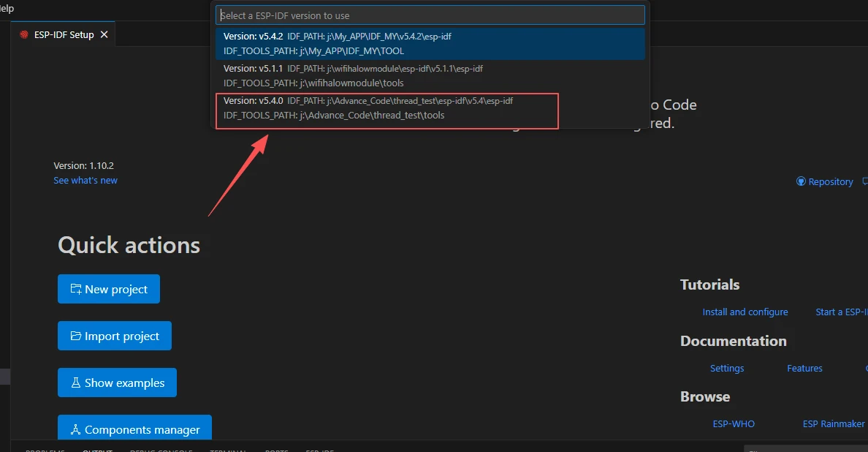This screenshot has height=452, width=868.
Task: Click the open-folder icon on Import project
Action: coord(75,336)
